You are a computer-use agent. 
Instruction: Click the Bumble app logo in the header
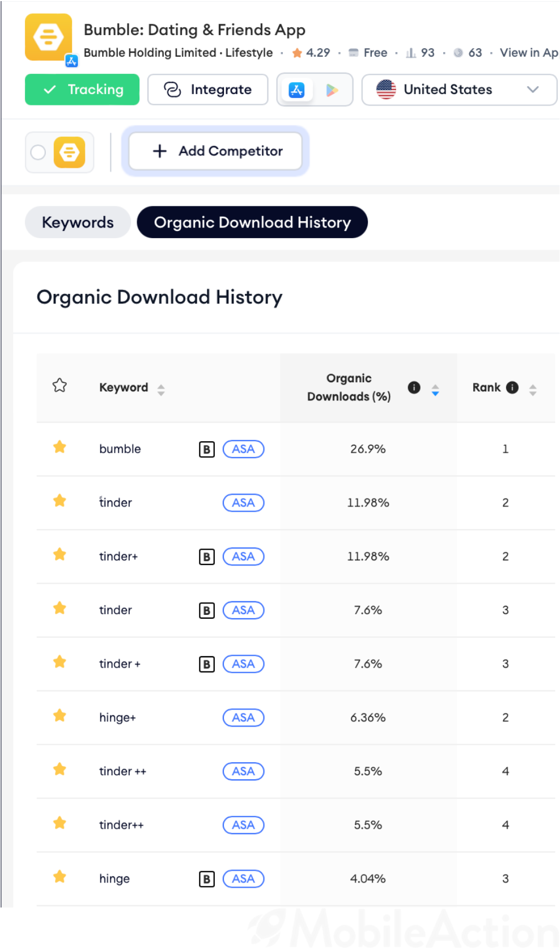pos(49,37)
